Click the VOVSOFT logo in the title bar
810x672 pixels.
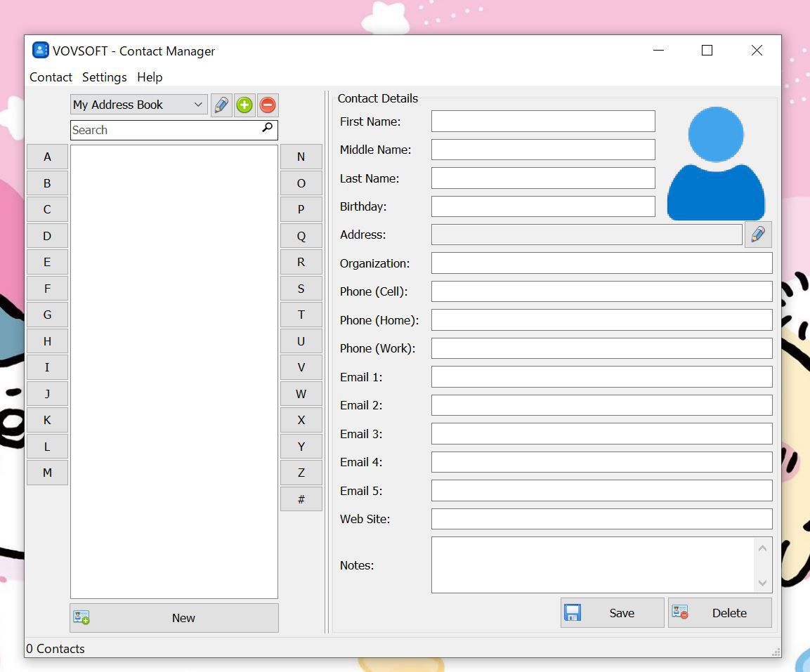point(41,51)
